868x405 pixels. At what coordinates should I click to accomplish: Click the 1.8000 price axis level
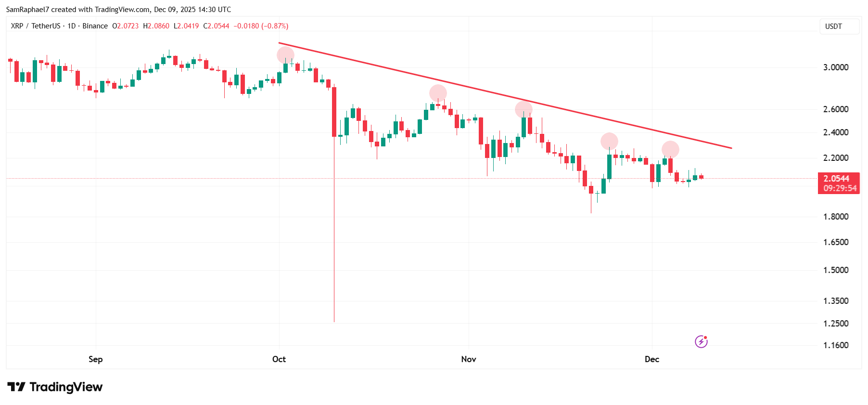[x=835, y=217]
